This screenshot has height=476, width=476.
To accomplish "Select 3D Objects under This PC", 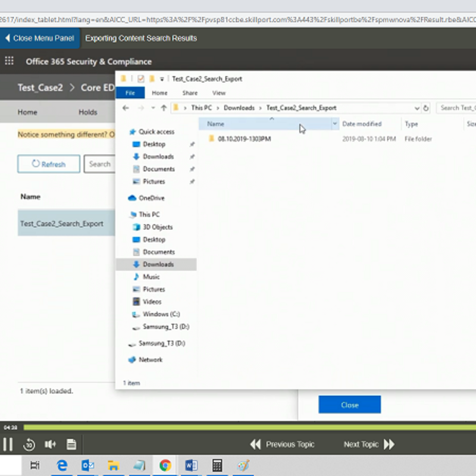I will pos(157,227).
